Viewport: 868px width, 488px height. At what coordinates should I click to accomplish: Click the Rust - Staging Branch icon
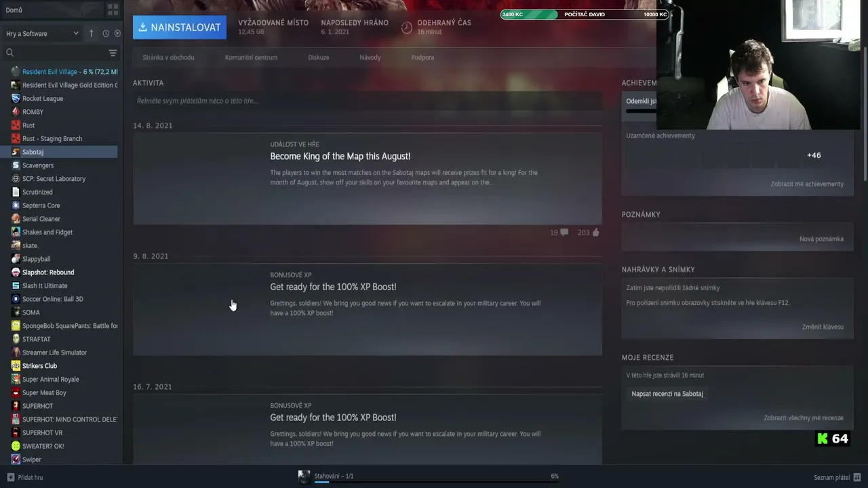[x=16, y=138]
